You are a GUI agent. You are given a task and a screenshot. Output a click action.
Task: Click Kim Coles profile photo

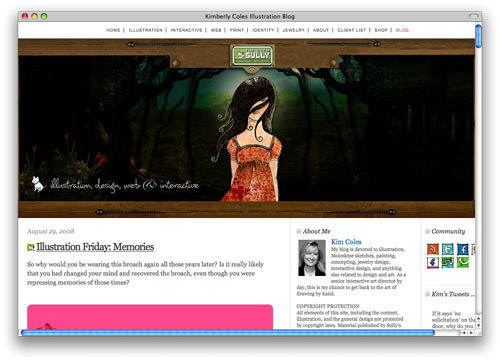coord(311,258)
